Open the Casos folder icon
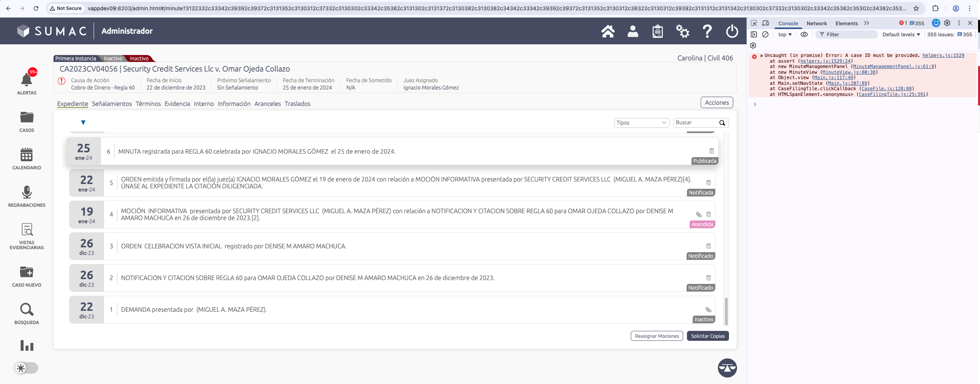 click(x=26, y=117)
